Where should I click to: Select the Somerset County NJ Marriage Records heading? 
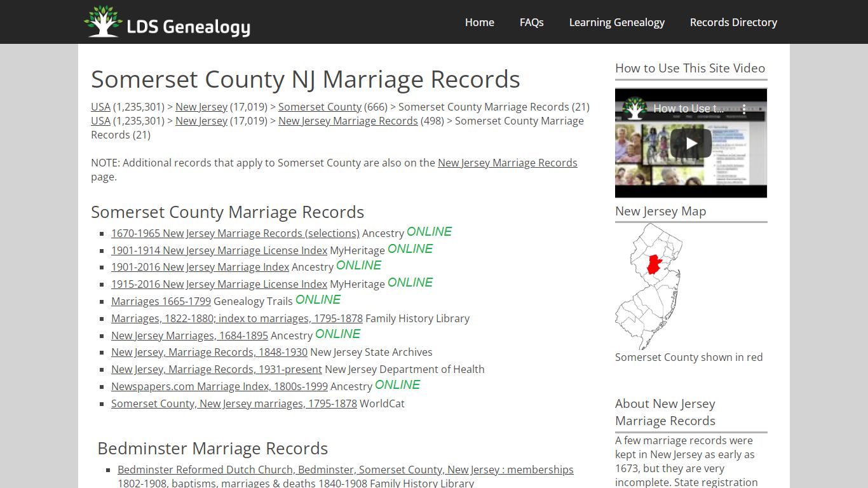306,79
